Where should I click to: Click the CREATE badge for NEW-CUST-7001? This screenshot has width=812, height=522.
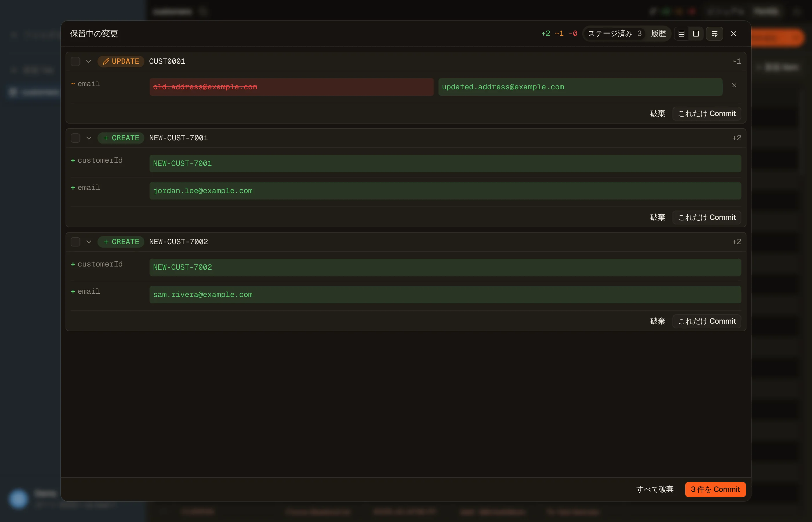121,138
